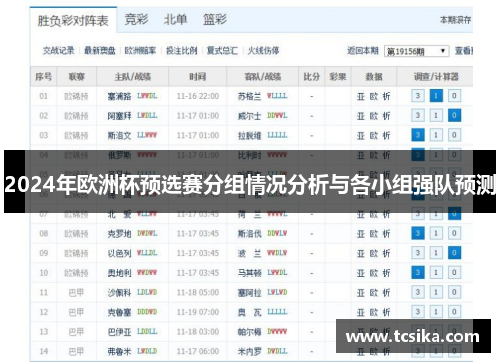Toggle pick 3 for row 01 塞浦路
Viewport: 500px width, 362px height.
[x=418, y=96]
